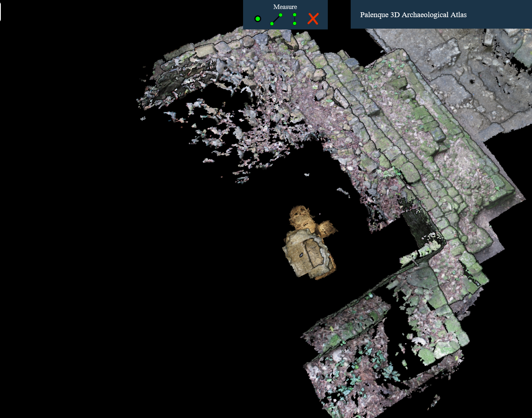Select the dotted-line elevation measure icon

click(x=295, y=18)
